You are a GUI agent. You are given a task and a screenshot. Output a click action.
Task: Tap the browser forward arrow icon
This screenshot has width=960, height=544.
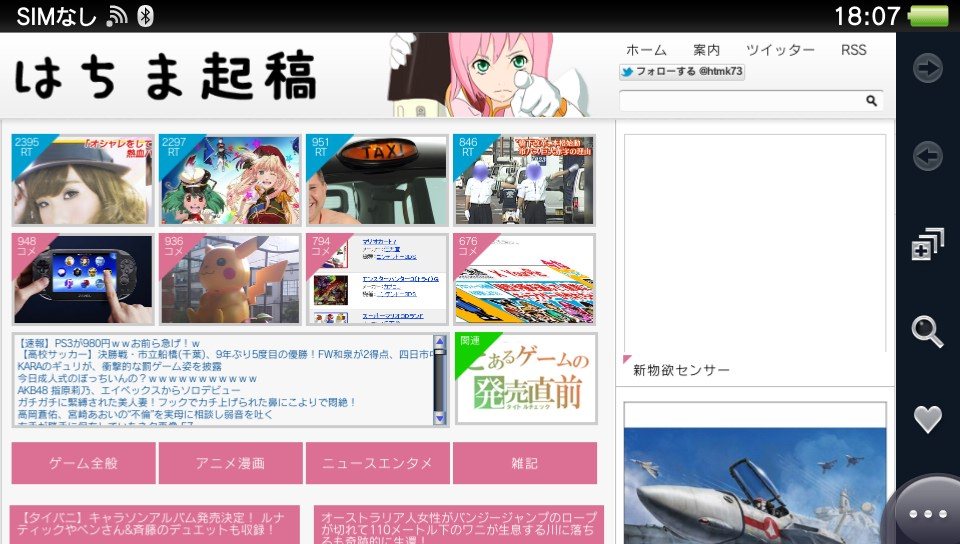click(928, 67)
